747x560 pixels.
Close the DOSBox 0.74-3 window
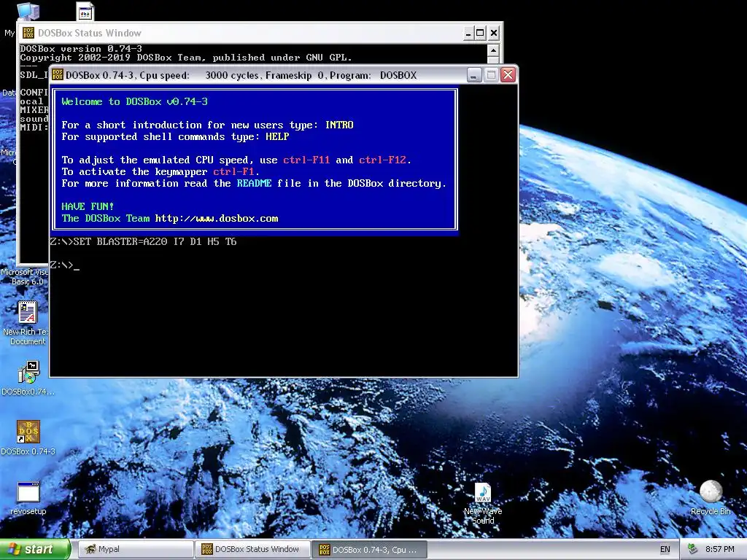tap(508, 75)
